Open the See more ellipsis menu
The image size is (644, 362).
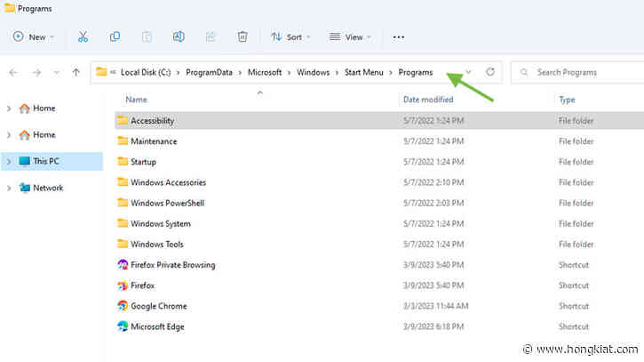point(399,37)
